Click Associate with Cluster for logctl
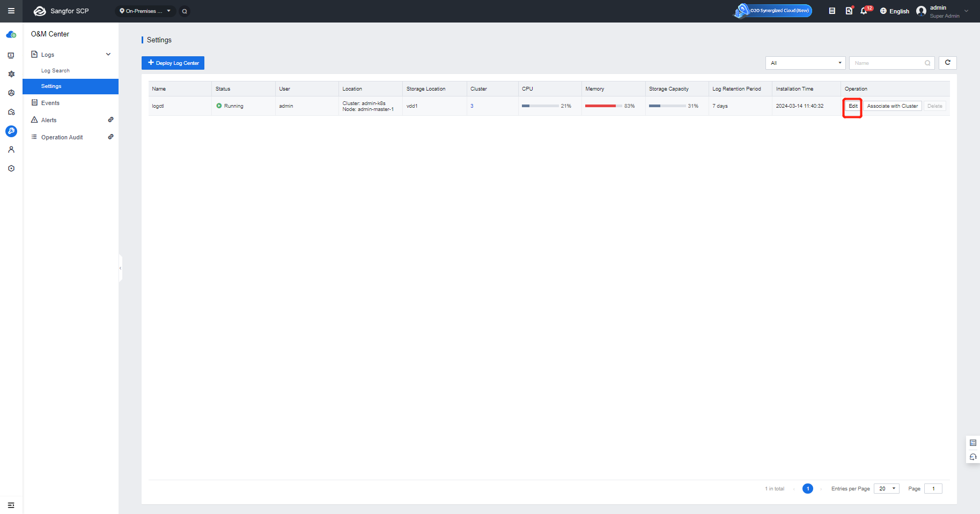The image size is (980, 514). click(893, 106)
